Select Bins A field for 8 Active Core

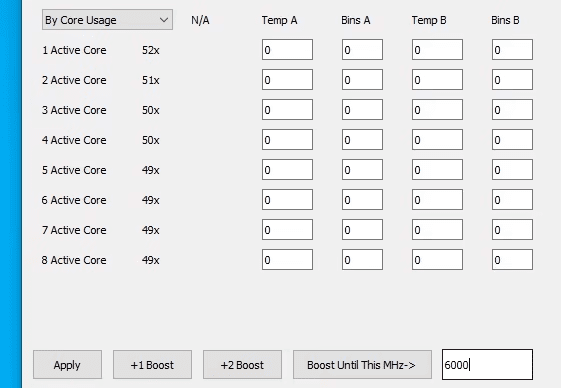362,260
